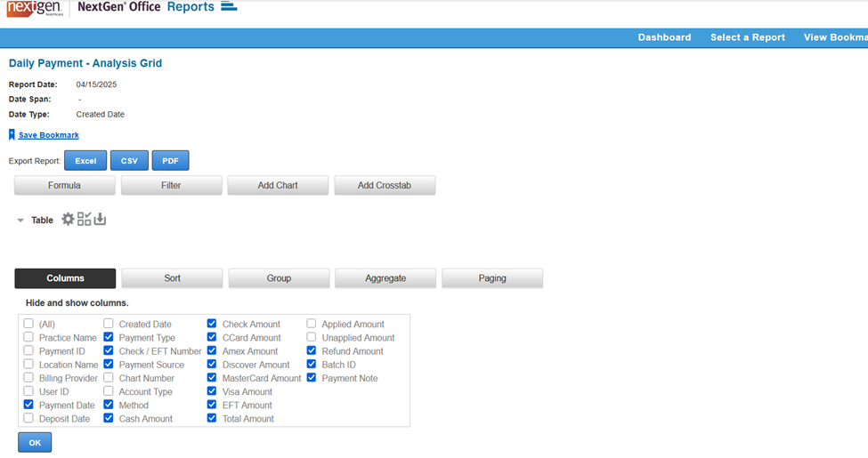The height and width of the screenshot is (458, 868).
Task: Open table settings gear icon
Action: pos(68,219)
